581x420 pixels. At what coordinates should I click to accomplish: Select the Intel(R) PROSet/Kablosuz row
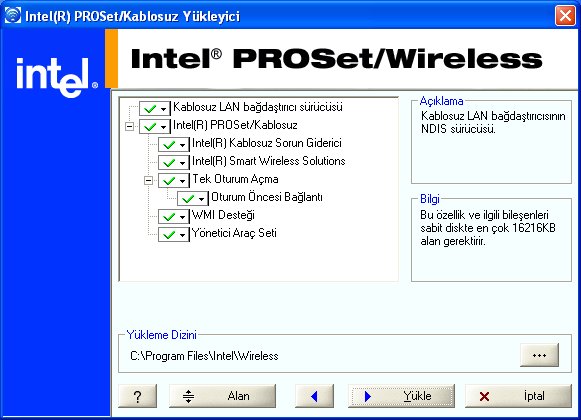click(x=235, y=125)
